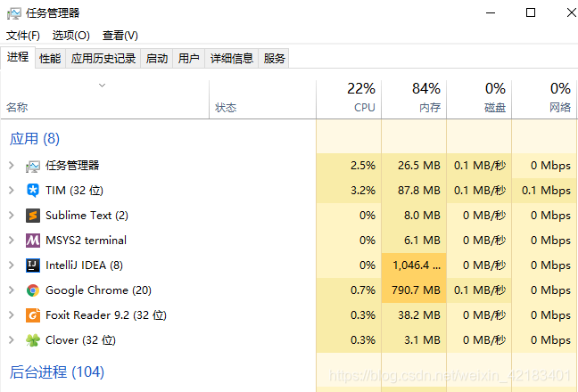Switch to the 详细信息 tab
578x392 pixels.
232,58
